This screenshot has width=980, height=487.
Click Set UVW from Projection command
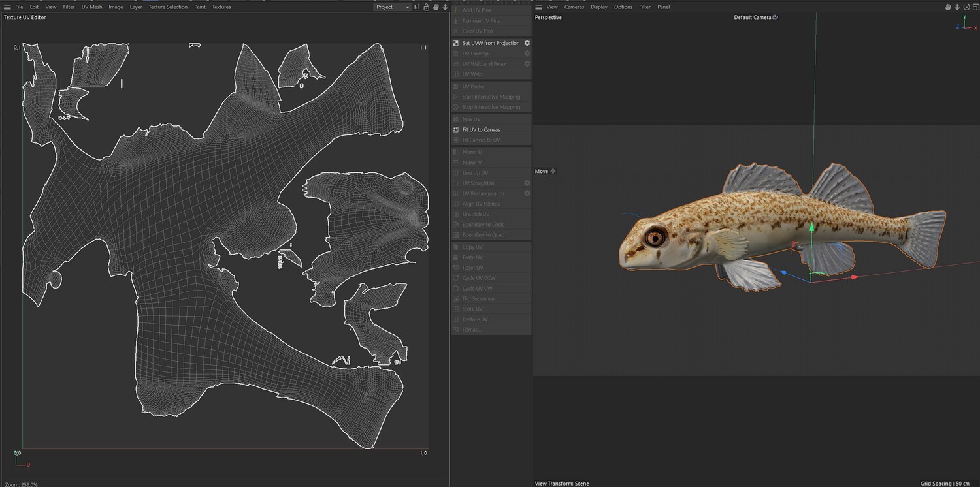point(491,43)
